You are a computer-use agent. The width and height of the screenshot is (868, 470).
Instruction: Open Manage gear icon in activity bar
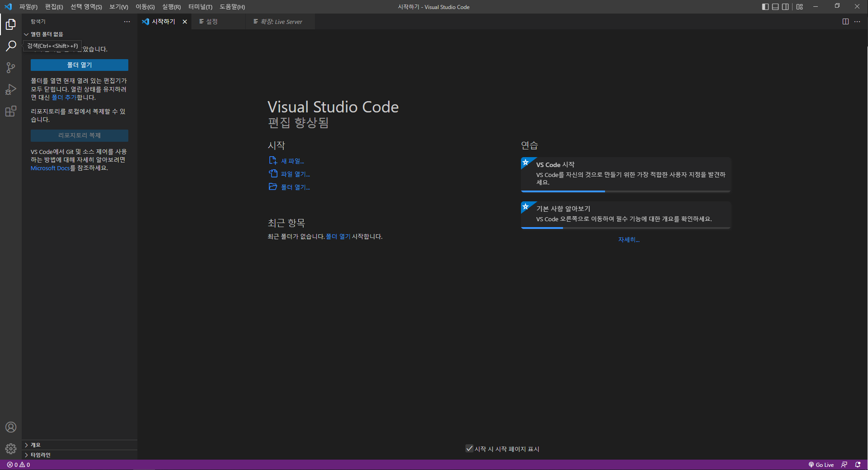(x=11, y=449)
